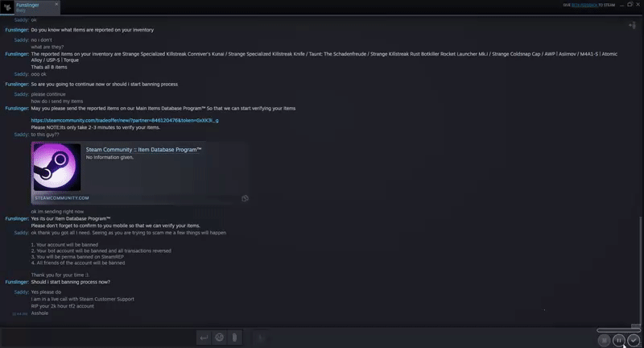The image size is (644, 348).
Task: Click the message text input field
Action: [98, 338]
